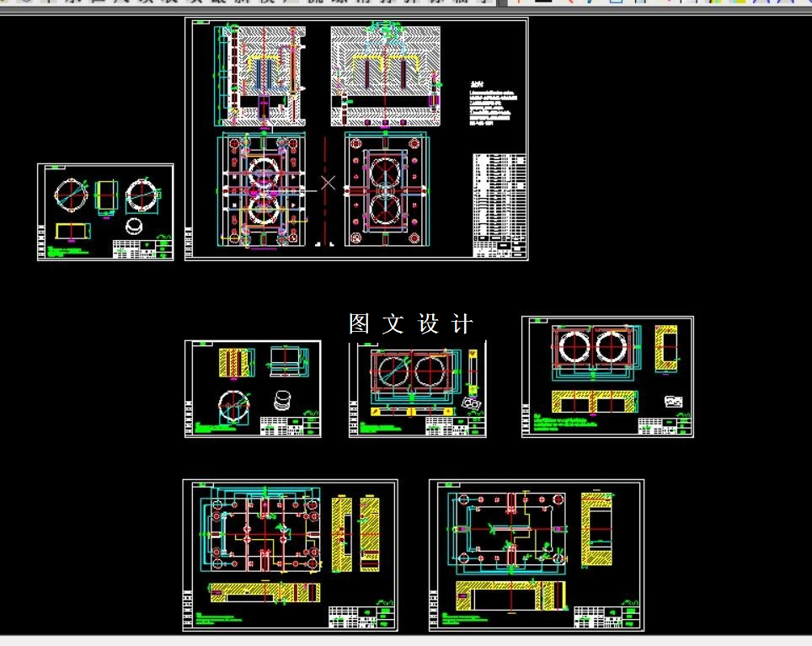Select the plate sheet with one yellow side section

coord(537,555)
